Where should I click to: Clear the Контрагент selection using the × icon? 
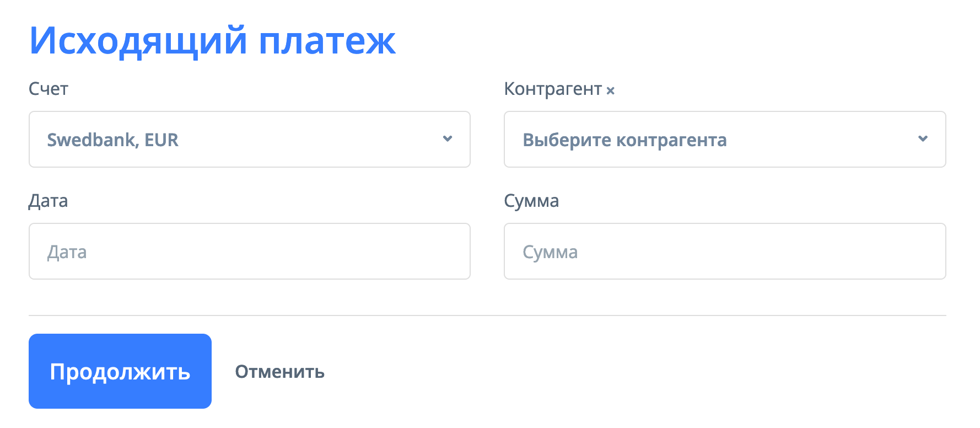coord(612,89)
